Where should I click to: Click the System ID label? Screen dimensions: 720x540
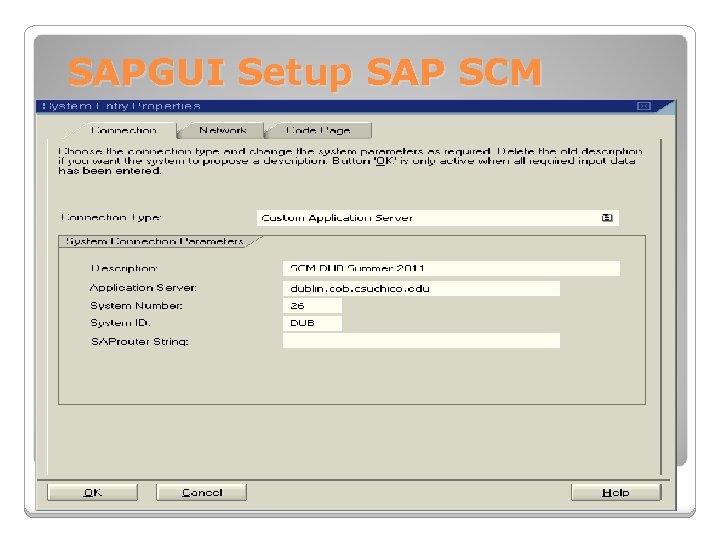pyautogui.click(x=120, y=323)
